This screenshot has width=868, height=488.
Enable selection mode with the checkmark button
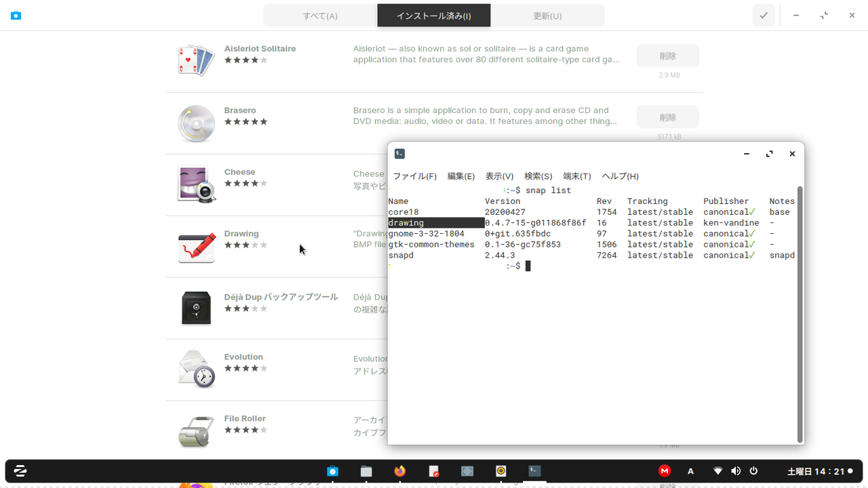point(764,16)
